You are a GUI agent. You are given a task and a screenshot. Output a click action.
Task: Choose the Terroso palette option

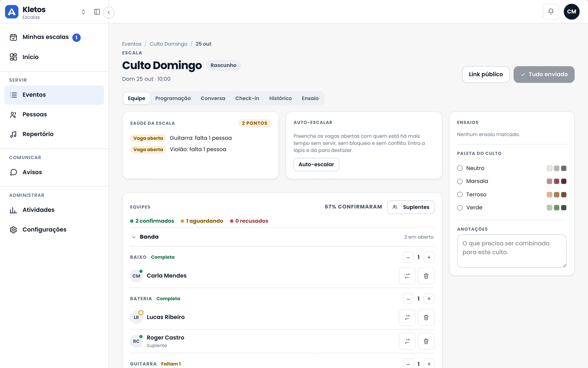tap(460, 194)
